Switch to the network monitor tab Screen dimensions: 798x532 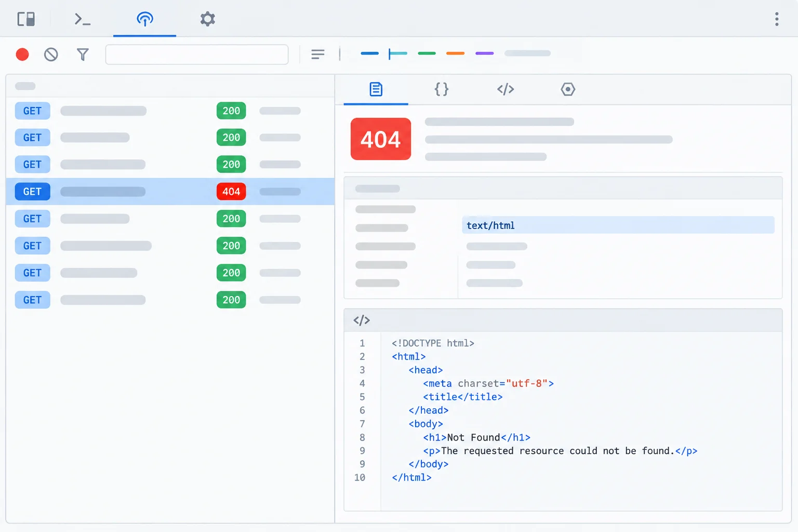coord(145,19)
